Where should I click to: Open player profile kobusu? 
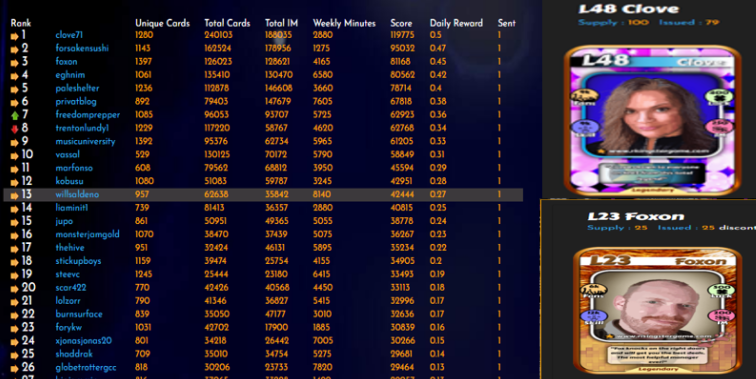[69, 181]
